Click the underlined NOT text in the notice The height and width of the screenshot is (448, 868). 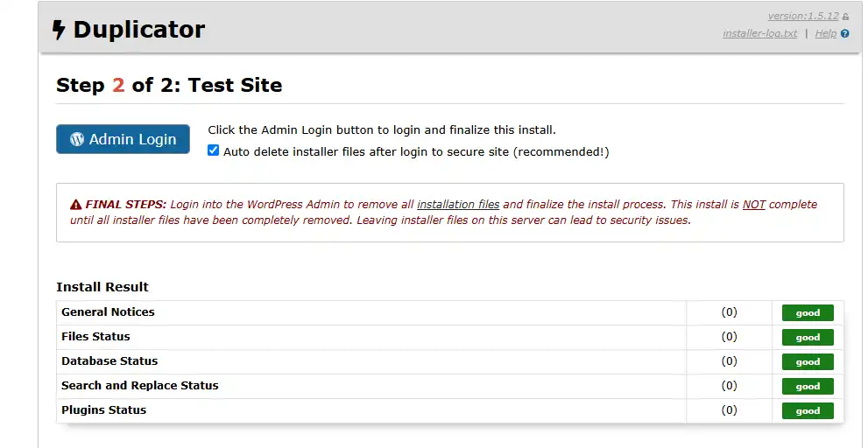pos(754,204)
